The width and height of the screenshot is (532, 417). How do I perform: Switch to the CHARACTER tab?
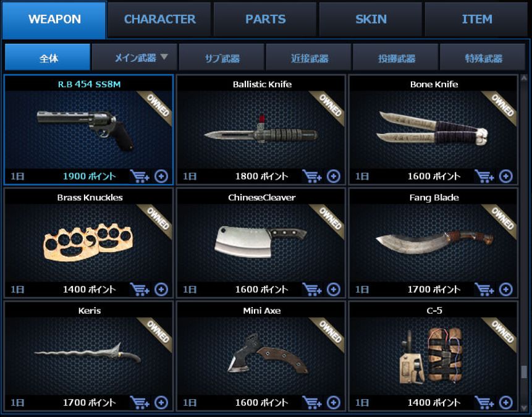(x=160, y=19)
